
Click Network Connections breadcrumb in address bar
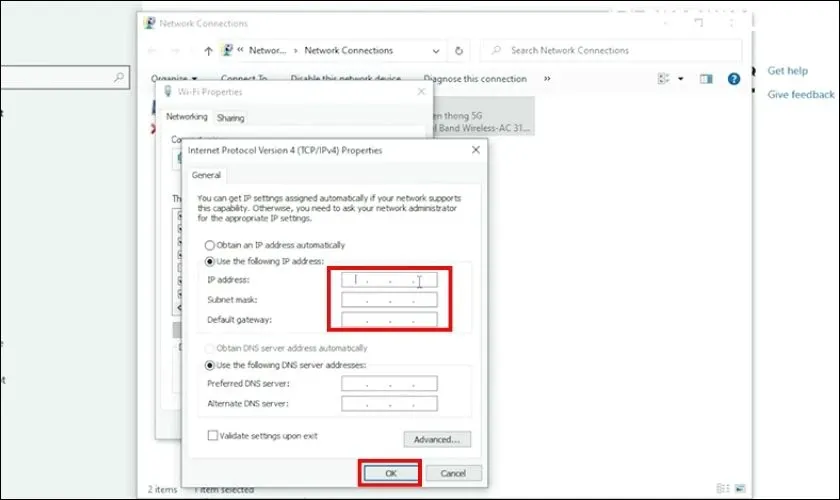tap(348, 50)
